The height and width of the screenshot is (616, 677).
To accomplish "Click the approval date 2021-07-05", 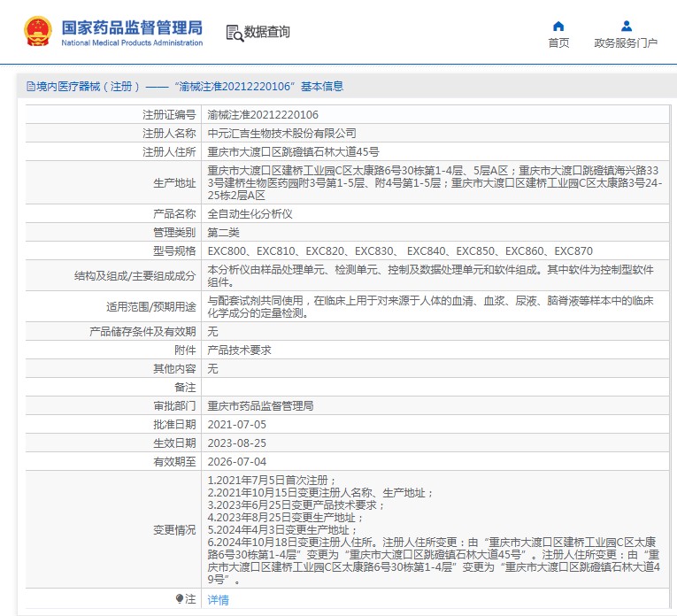I will pyautogui.click(x=236, y=425).
